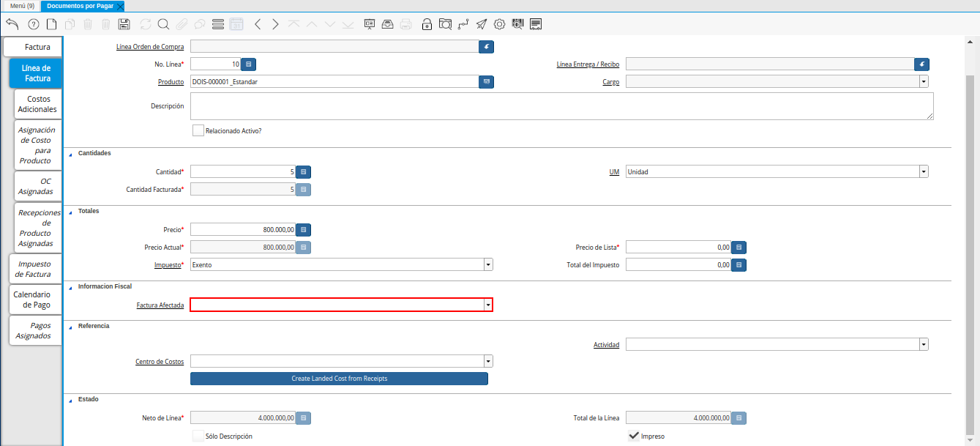Collapse the Estado section
The image size is (980, 446).
(71, 400)
